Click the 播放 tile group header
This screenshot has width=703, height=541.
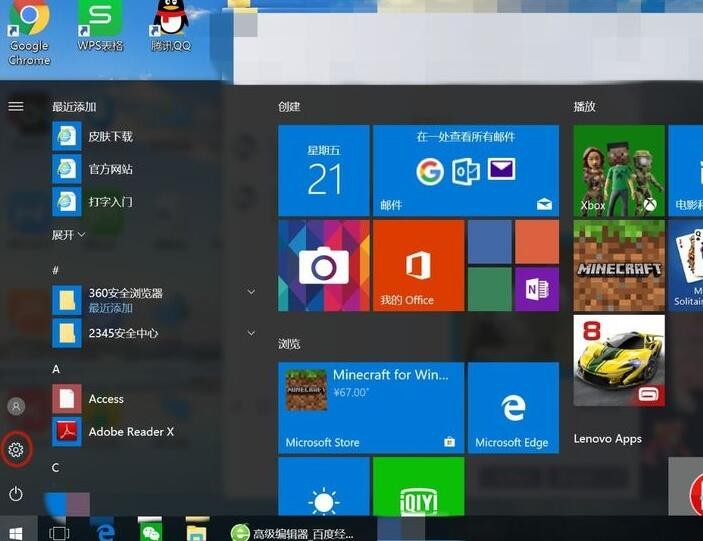(x=585, y=107)
